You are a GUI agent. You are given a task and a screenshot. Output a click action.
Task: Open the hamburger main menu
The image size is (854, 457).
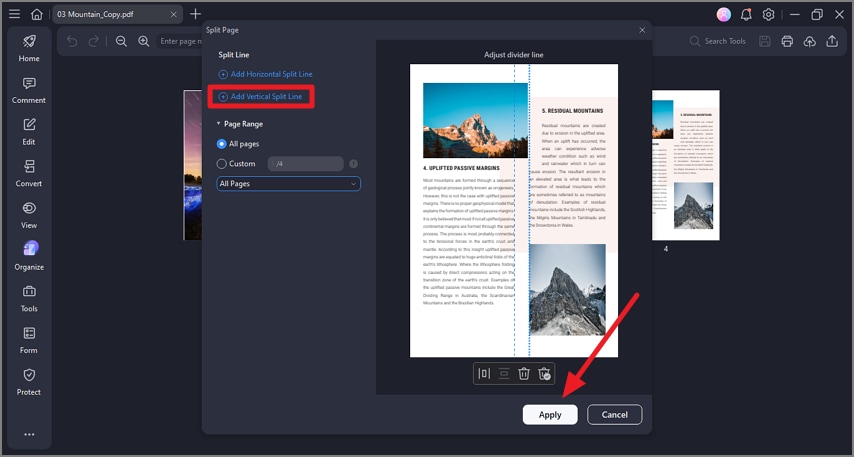(x=14, y=14)
